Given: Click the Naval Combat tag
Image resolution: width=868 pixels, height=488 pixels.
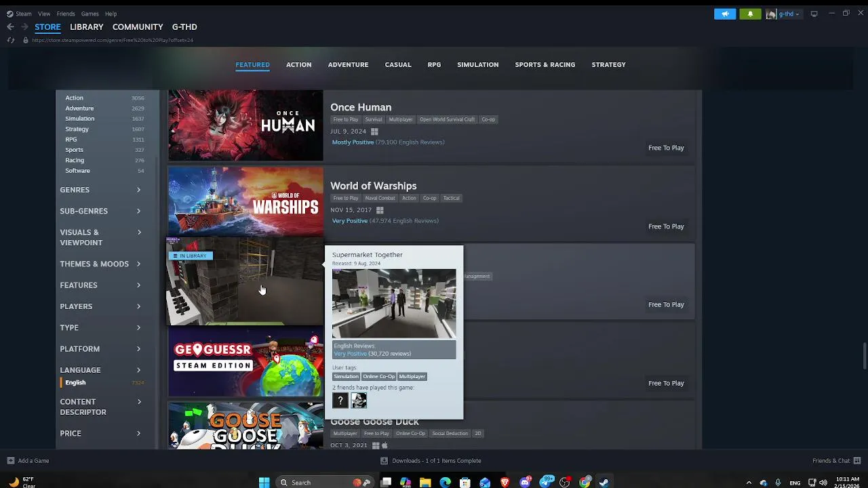Looking at the screenshot, I should [x=380, y=198].
